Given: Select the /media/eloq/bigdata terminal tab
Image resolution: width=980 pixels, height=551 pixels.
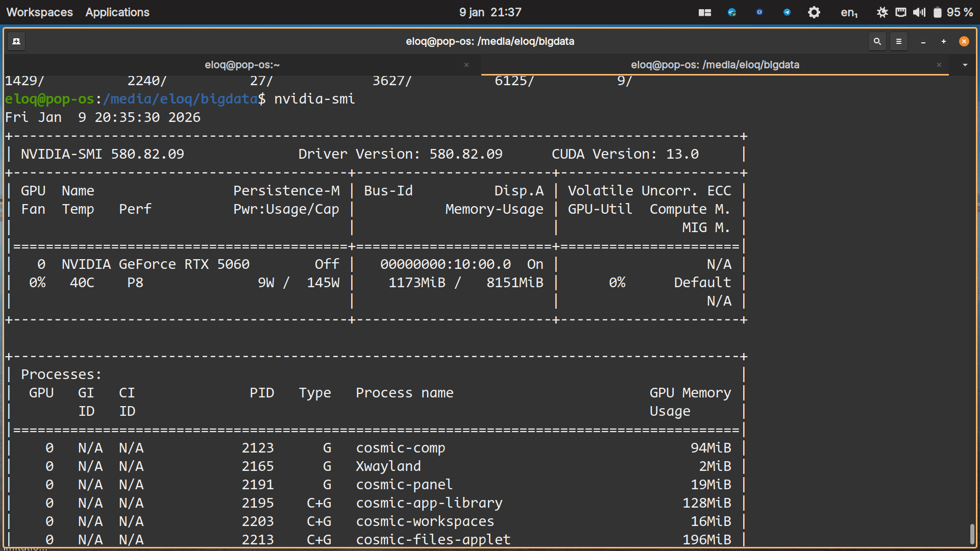Looking at the screenshot, I should click(715, 65).
